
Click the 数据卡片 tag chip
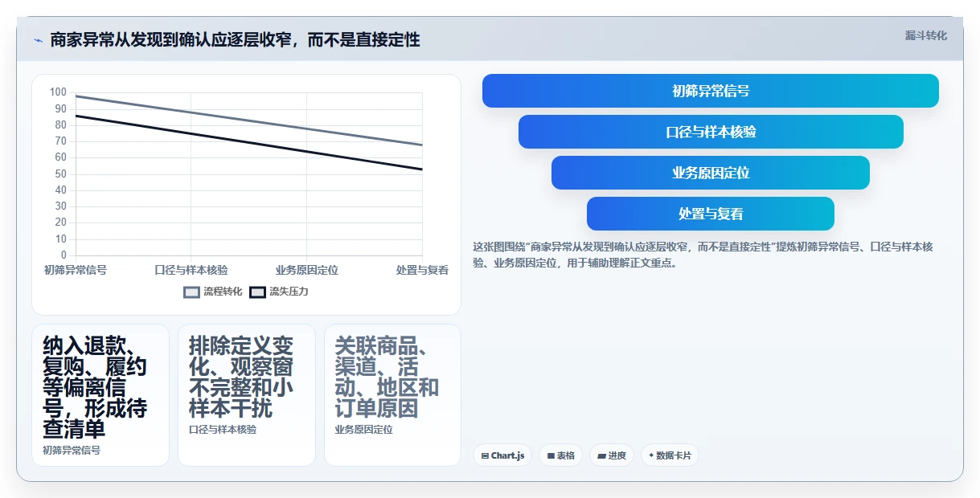click(670, 455)
